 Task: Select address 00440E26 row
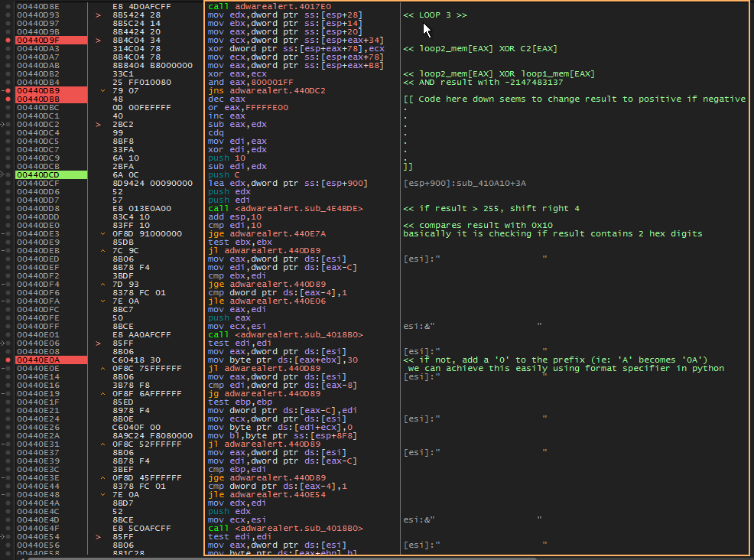tap(38, 427)
